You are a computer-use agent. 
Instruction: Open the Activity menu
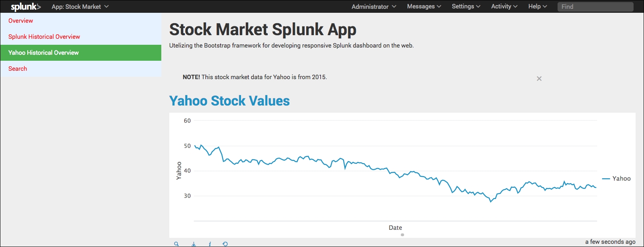504,7
